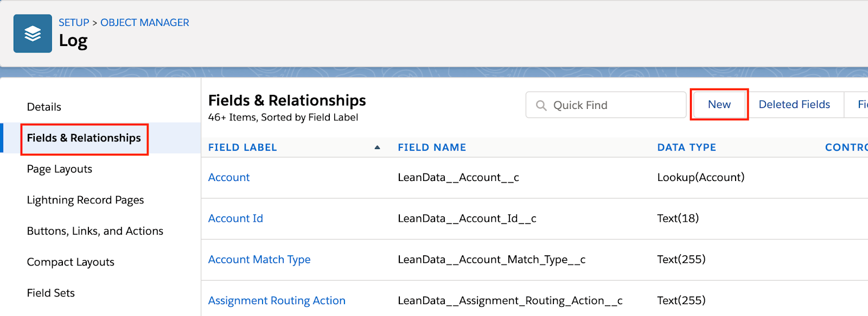Open the Account field link
The width and height of the screenshot is (868, 316).
click(x=229, y=177)
